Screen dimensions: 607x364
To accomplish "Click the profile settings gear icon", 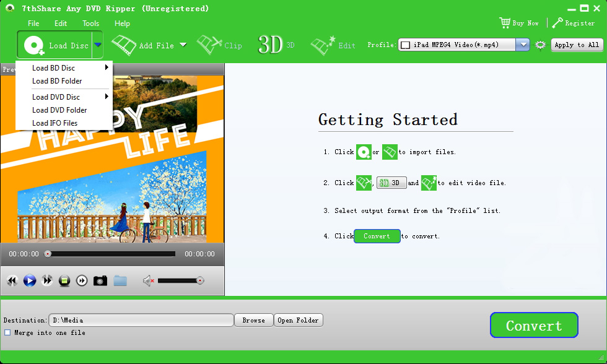I will (x=540, y=45).
